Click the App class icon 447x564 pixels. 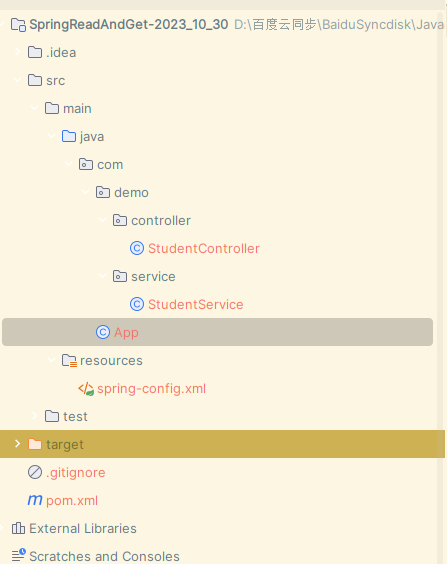point(103,332)
